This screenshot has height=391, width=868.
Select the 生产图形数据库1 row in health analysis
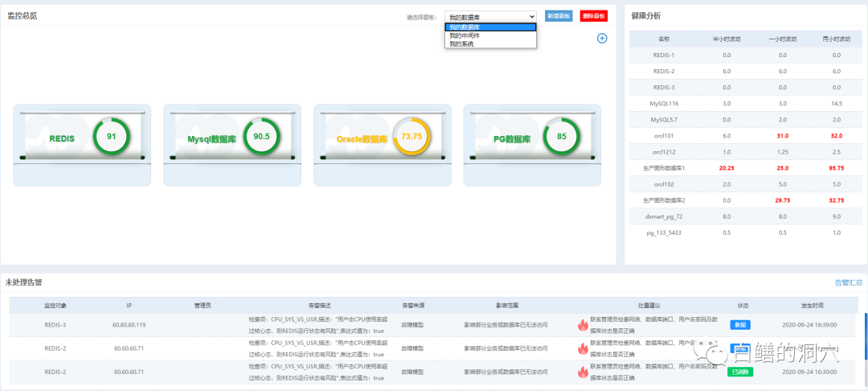[x=663, y=167]
